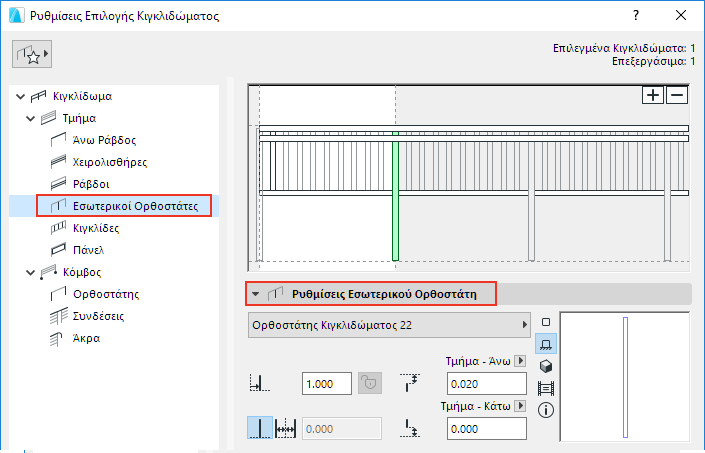The image size is (705, 453).
Task: Collapse the Τμήμα tree node
Action: tap(31, 119)
